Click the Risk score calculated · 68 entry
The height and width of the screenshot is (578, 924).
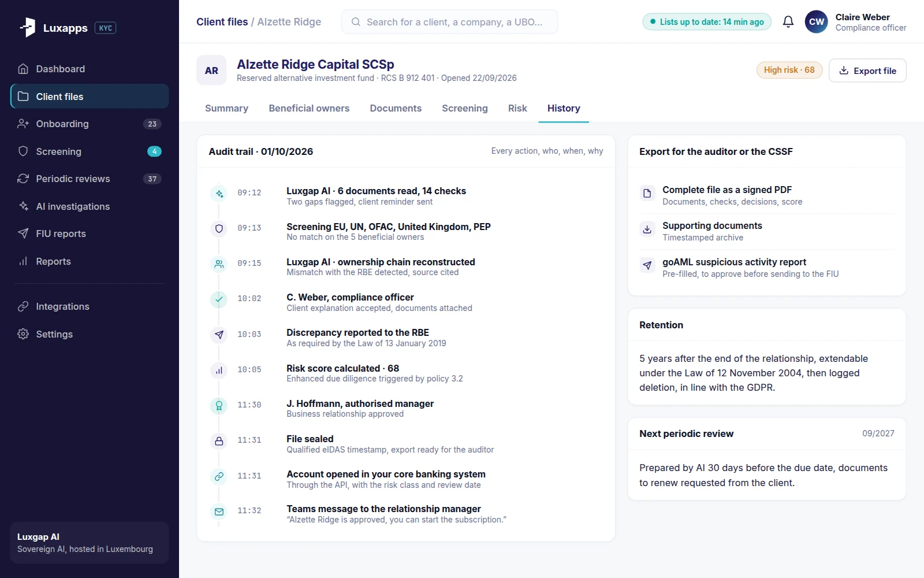[406, 373]
